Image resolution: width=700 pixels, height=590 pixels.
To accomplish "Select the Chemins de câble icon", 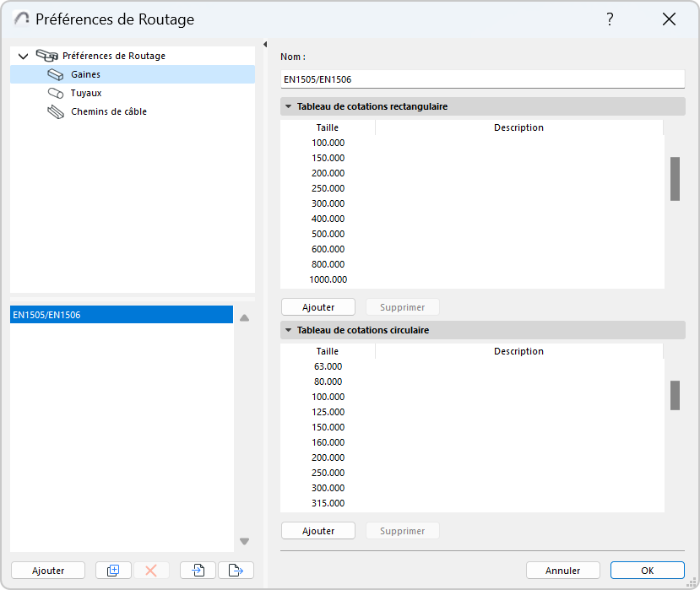I will click(x=56, y=112).
